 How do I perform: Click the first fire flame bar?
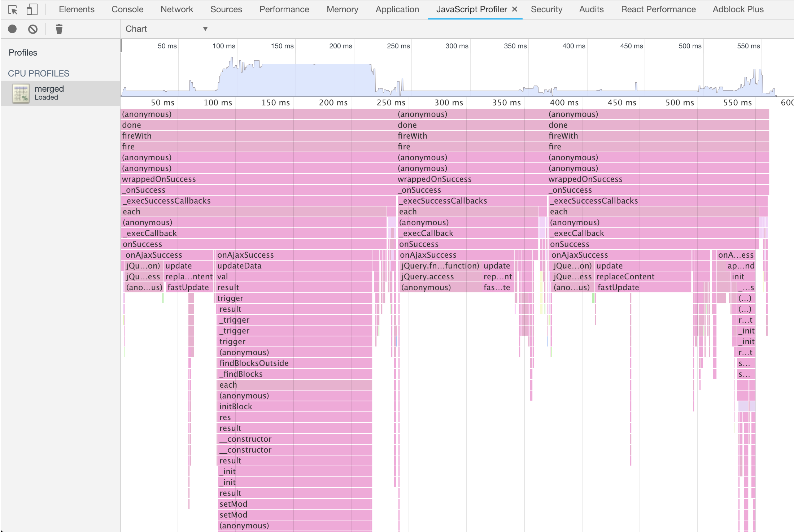(258, 147)
